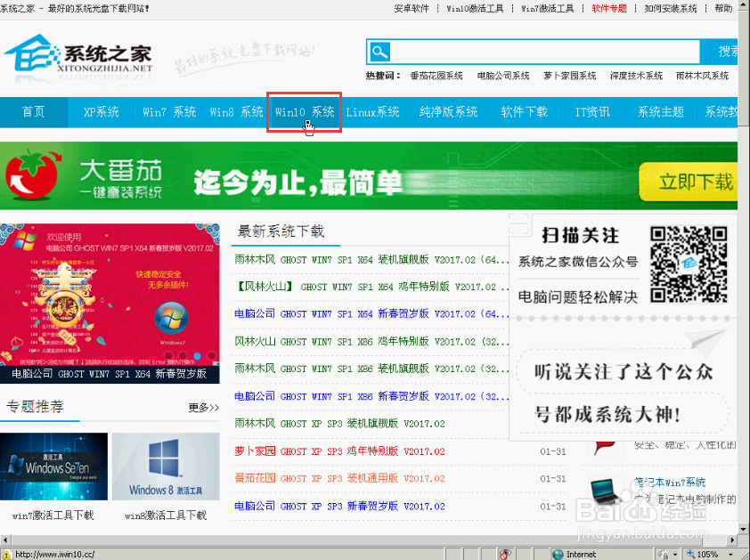The width and height of the screenshot is (750, 560).
Task: Select the last carousel dot on the slideshow
Action: pos(211,356)
